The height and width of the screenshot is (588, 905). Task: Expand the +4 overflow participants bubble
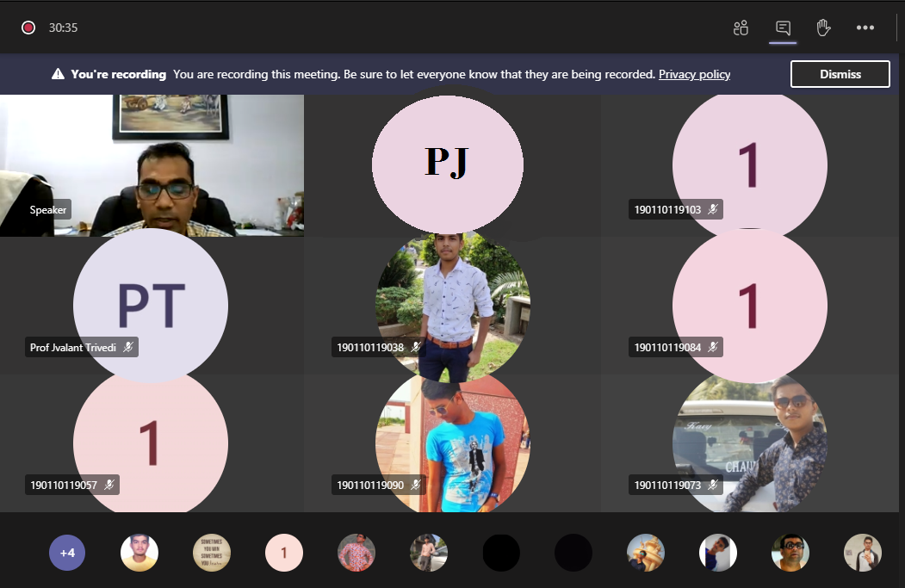[x=67, y=553]
